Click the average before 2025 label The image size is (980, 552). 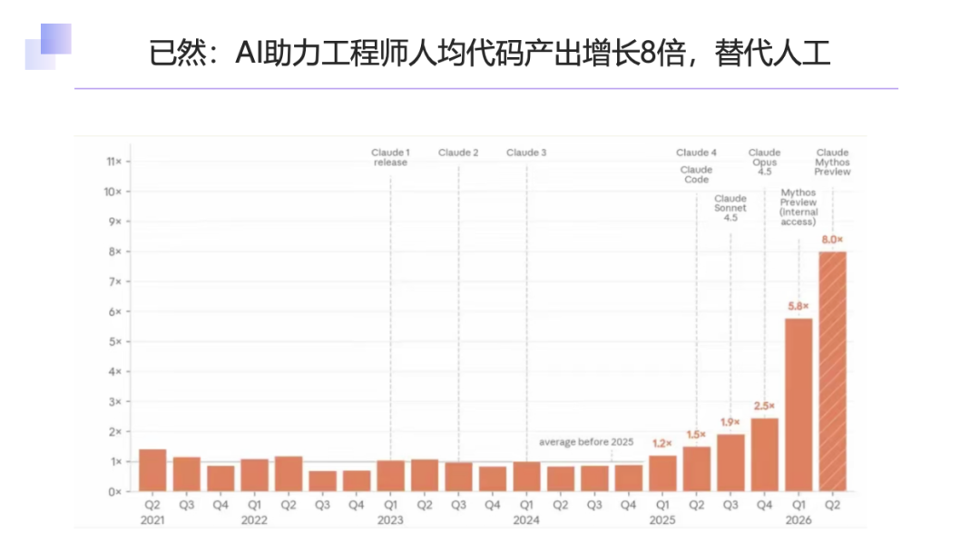[586, 442]
